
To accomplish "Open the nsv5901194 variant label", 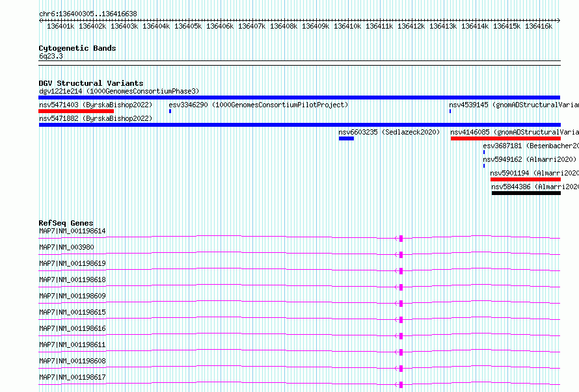I will click(x=534, y=173).
